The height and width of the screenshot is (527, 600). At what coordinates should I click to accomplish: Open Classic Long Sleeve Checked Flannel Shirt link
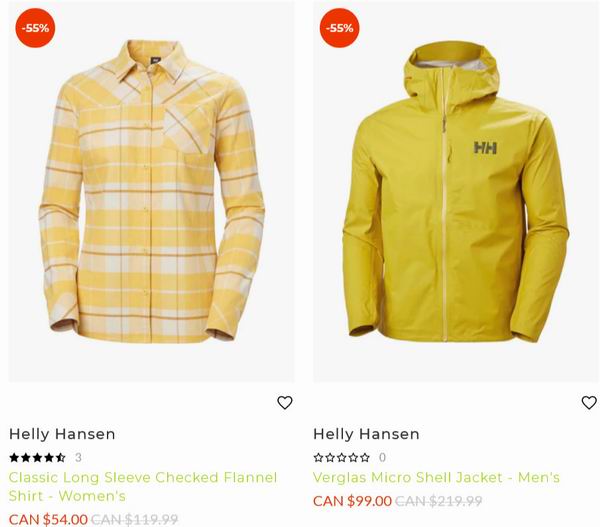pos(143,486)
